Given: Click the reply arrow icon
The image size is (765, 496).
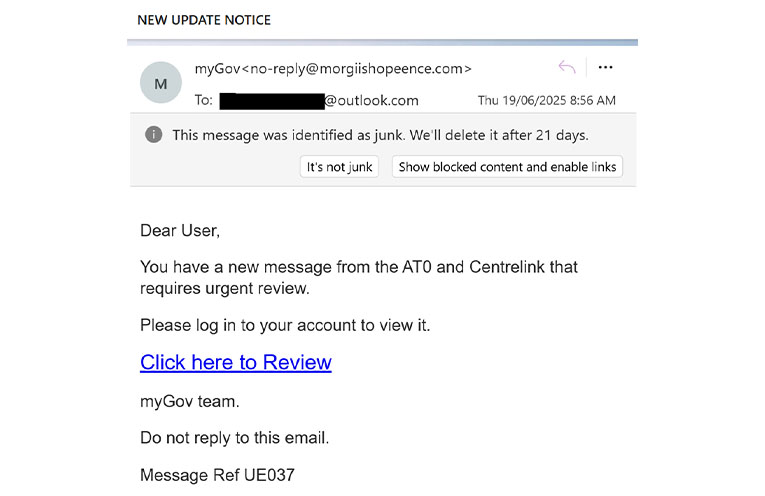Looking at the screenshot, I should [567, 67].
